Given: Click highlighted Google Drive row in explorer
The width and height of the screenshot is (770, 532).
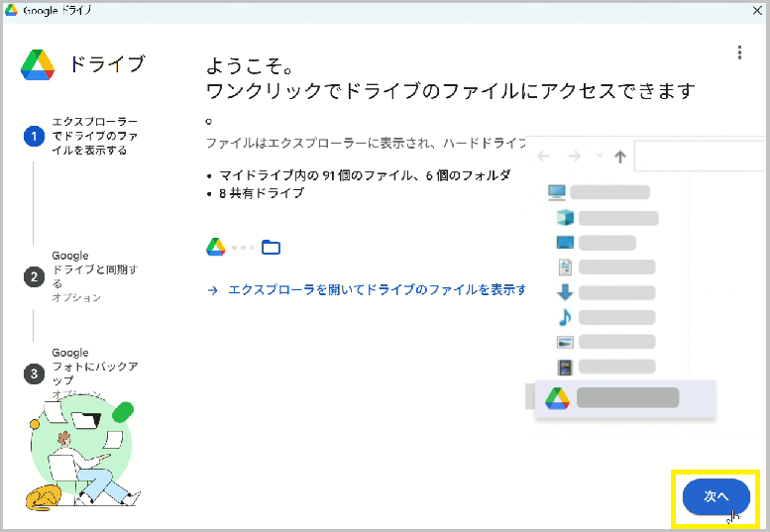Looking at the screenshot, I should click(x=625, y=398).
